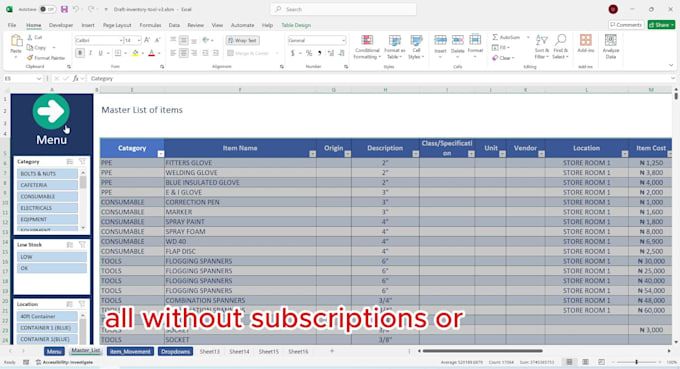This screenshot has width=680, height=369.
Task: Switch to the Item_Movement sheet tab
Action: (130, 351)
